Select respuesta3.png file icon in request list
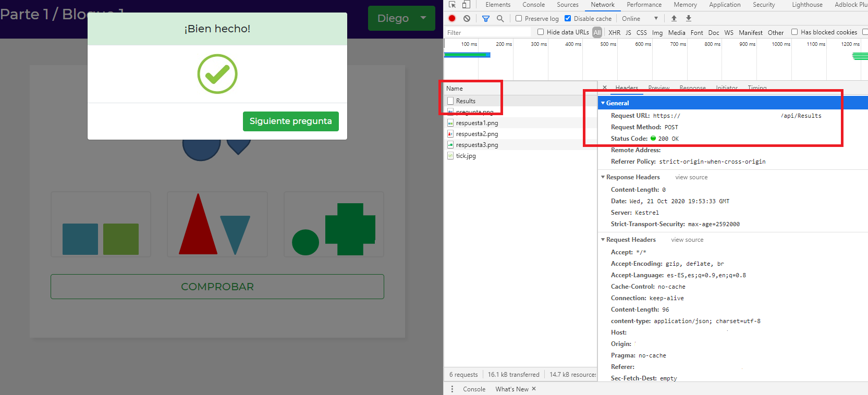868x395 pixels. [x=450, y=145]
